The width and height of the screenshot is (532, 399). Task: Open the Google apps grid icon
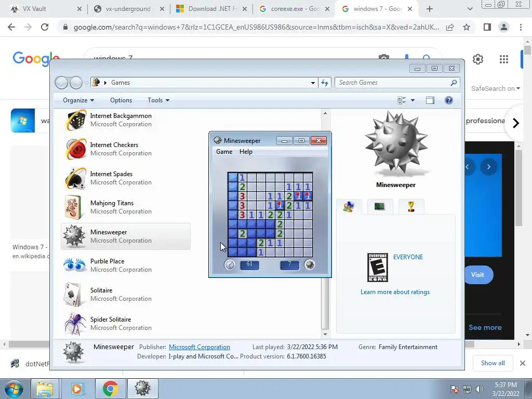504,59
